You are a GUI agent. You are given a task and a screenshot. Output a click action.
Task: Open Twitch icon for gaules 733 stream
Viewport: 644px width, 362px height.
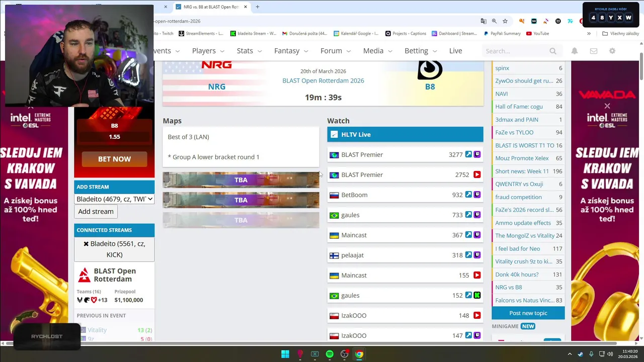[x=477, y=215]
